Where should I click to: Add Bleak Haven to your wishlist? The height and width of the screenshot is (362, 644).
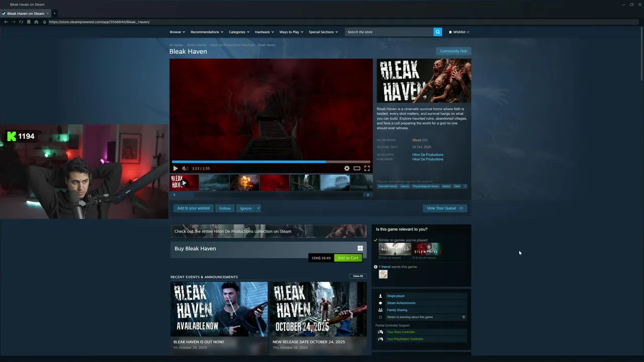pos(193,208)
